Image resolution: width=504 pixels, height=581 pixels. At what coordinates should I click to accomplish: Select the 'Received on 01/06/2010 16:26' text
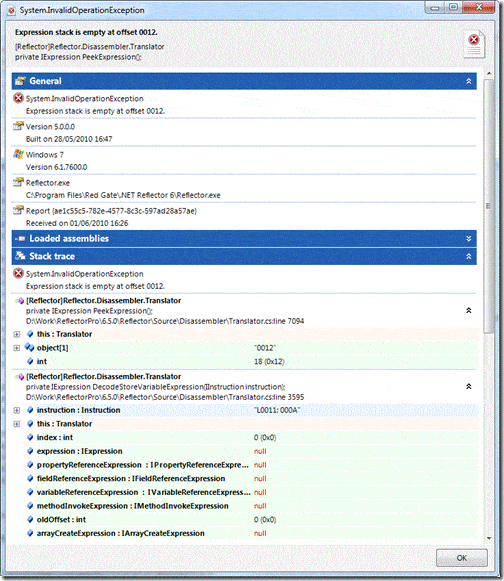tap(77, 223)
